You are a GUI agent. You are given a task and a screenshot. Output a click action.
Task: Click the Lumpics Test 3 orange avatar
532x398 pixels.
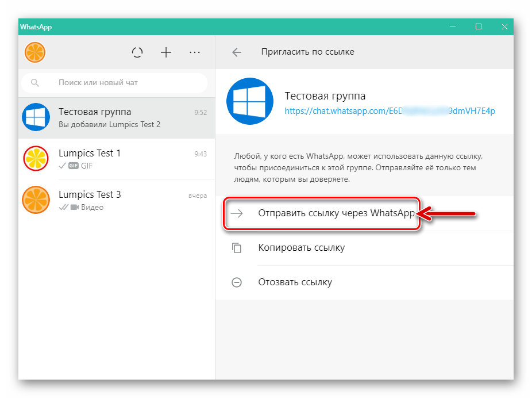coord(36,200)
